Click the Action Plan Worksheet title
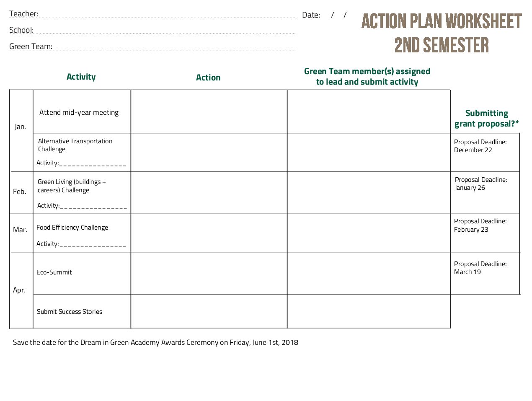This screenshot has width=532, height=401. point(442,33)
